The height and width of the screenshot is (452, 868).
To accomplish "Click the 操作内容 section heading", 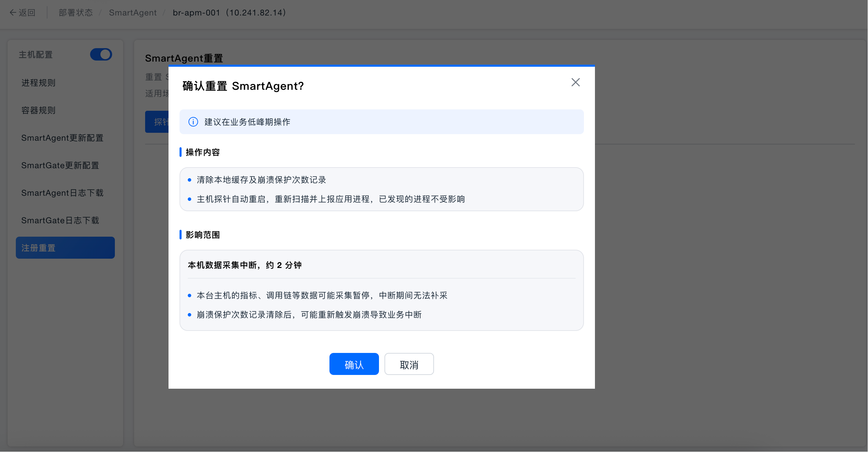I will tap(203, 152).
